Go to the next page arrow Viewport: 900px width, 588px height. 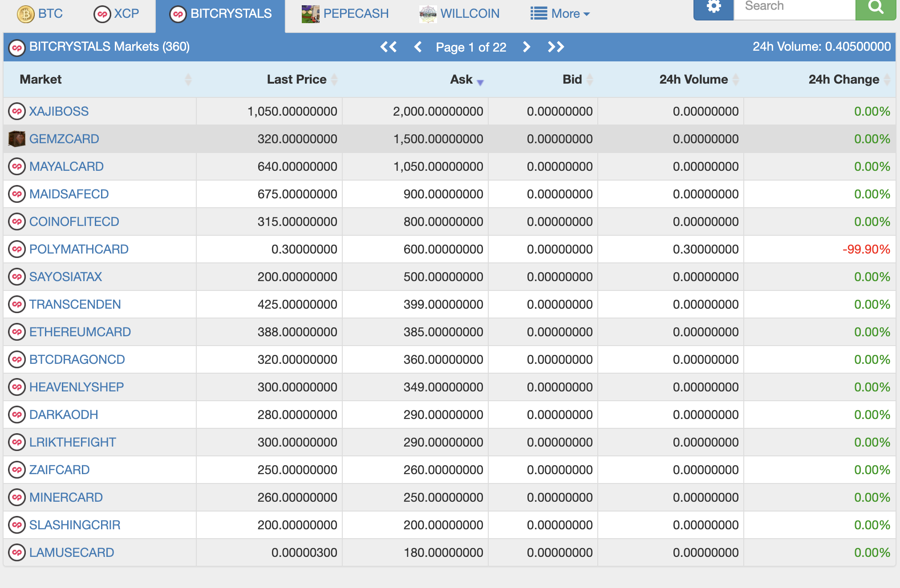(527, 47)
